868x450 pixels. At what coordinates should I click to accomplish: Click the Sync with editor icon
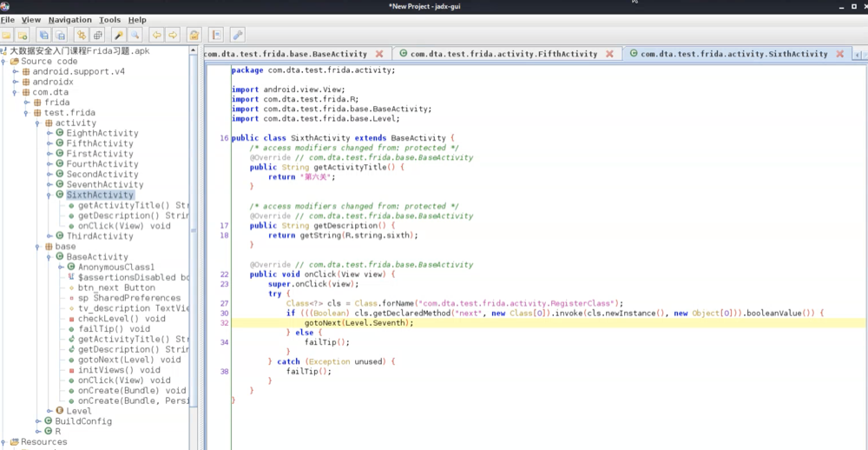click(82, 36)
